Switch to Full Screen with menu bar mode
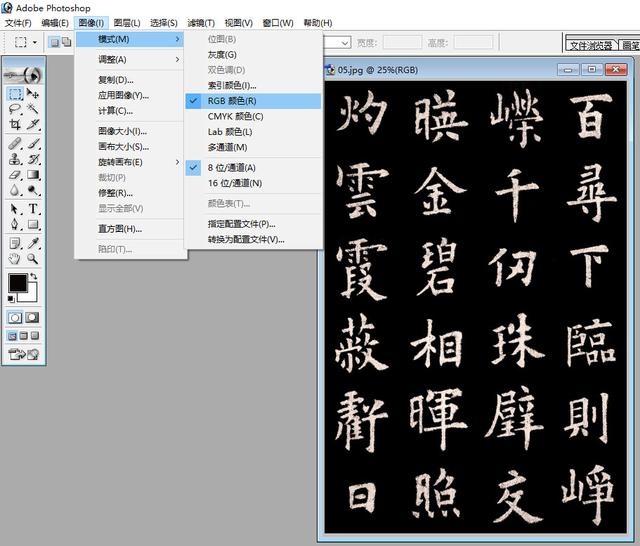 pos(24,336)
